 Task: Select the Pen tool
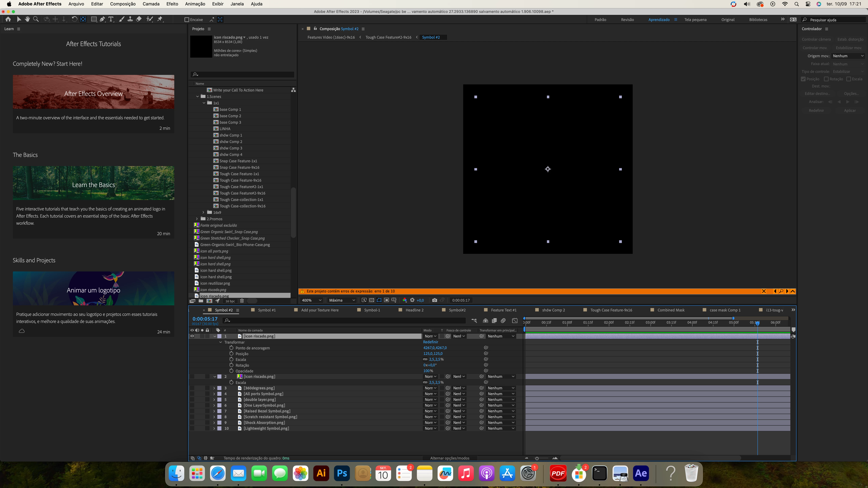[x=102, y=19]
